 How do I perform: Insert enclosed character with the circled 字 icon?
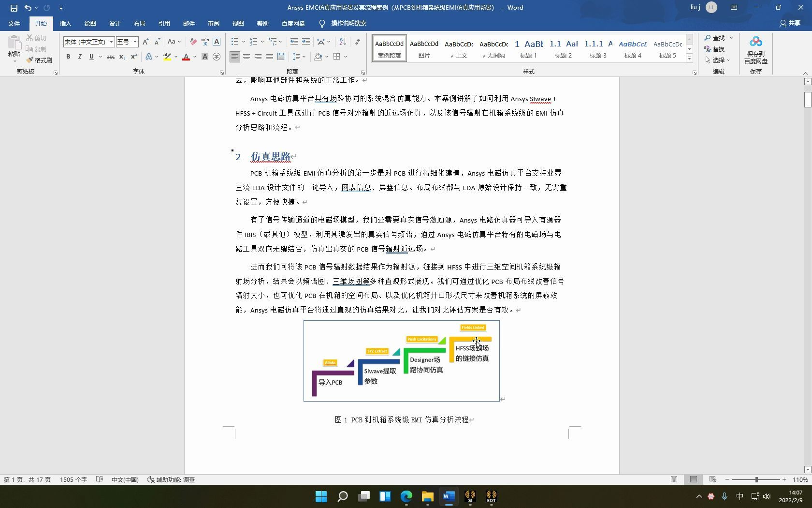point(217,57)
